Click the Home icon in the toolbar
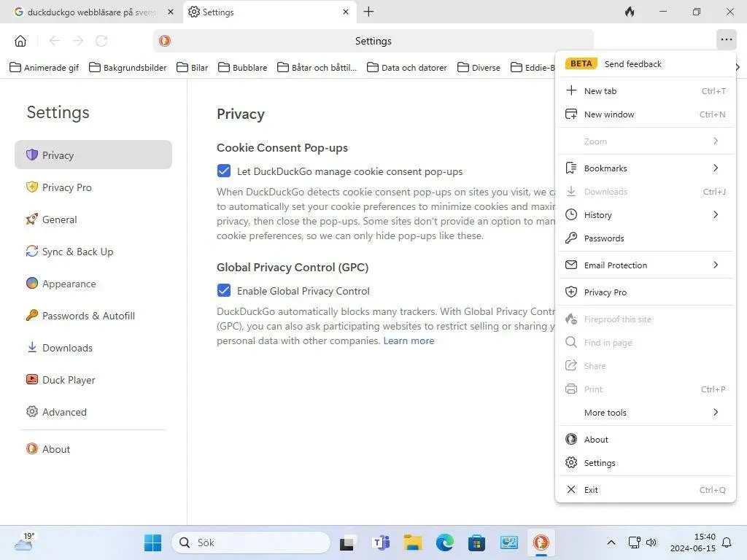 20,41
